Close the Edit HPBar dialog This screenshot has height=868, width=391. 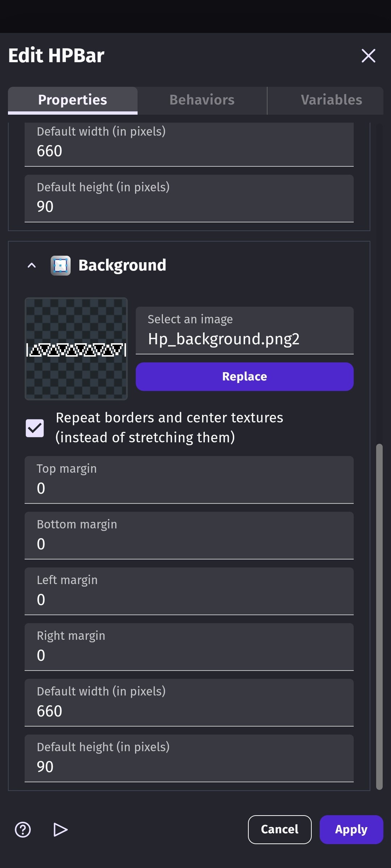[368, 56]
